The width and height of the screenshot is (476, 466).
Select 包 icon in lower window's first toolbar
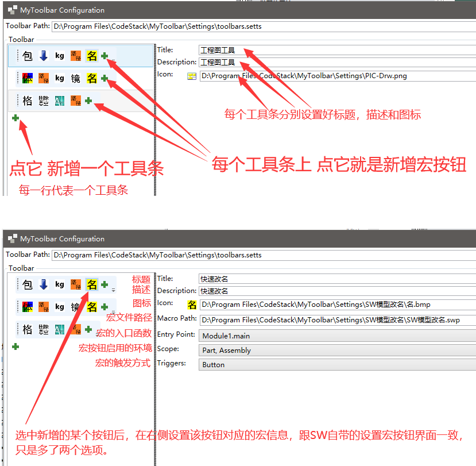click(28, 284)
